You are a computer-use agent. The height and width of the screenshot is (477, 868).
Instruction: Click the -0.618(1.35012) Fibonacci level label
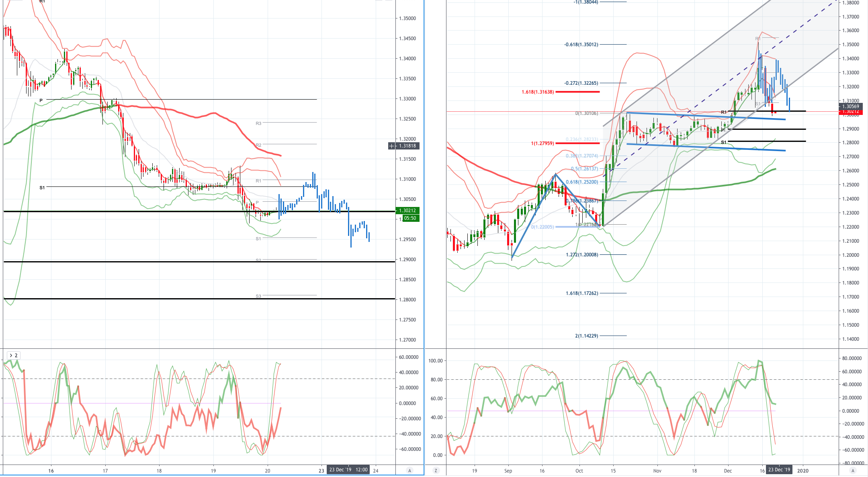pyautogui.click(x=581, y=45)
